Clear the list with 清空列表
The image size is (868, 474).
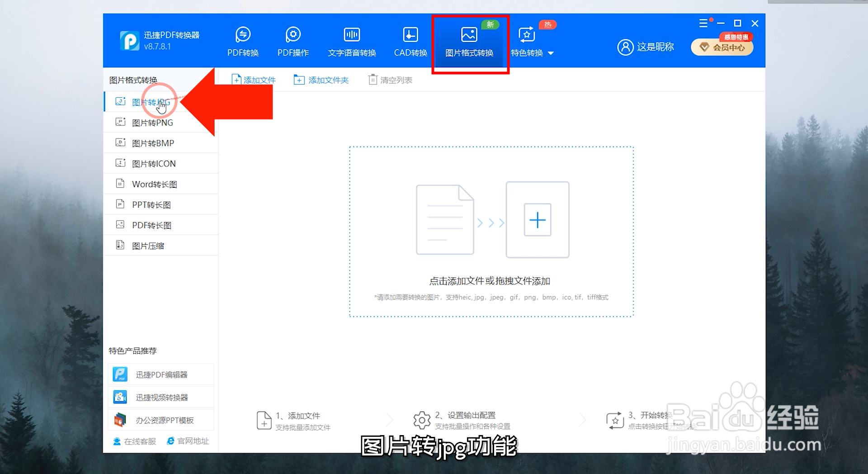(390, 80)
